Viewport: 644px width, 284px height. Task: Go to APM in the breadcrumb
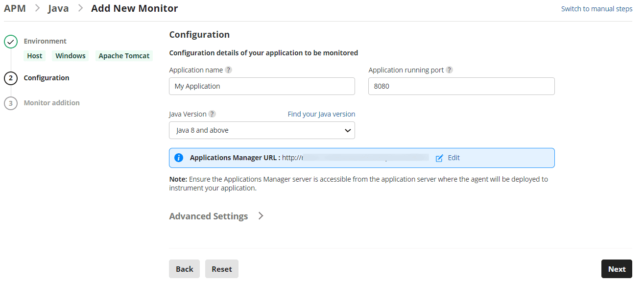15,8
